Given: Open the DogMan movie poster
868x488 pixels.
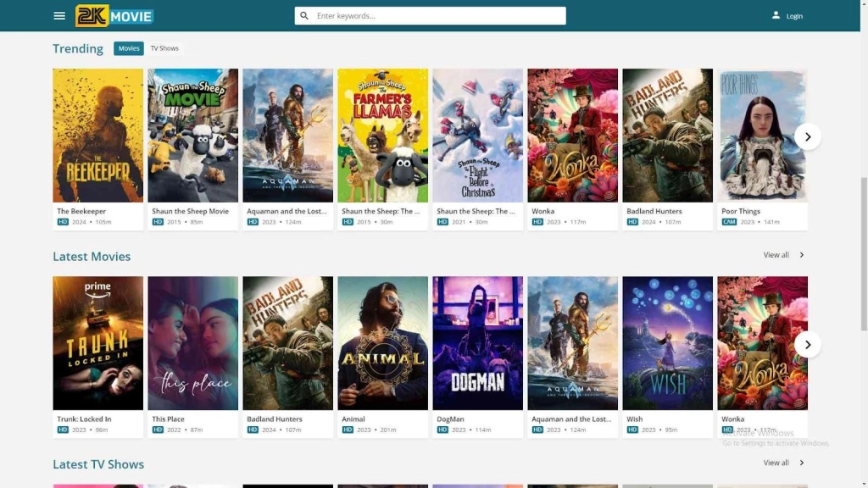Looking at the screenshot, I should point(478,343).
